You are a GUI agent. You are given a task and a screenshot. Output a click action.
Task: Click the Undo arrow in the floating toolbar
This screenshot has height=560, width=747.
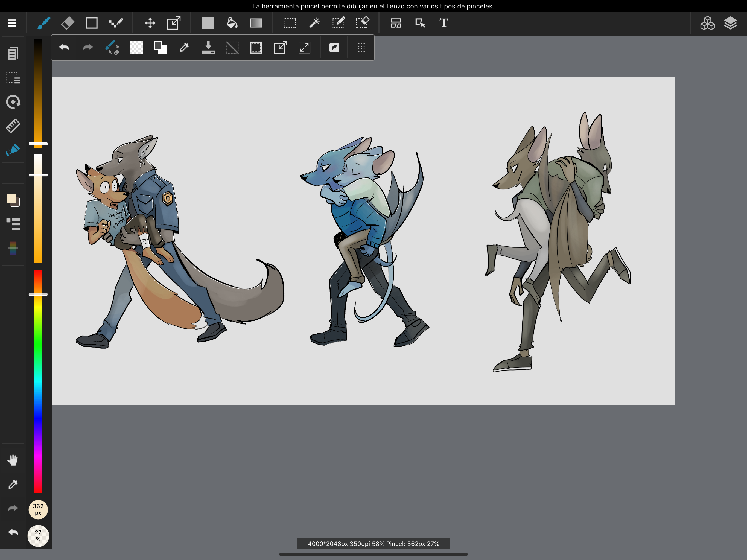pos(64,48)
